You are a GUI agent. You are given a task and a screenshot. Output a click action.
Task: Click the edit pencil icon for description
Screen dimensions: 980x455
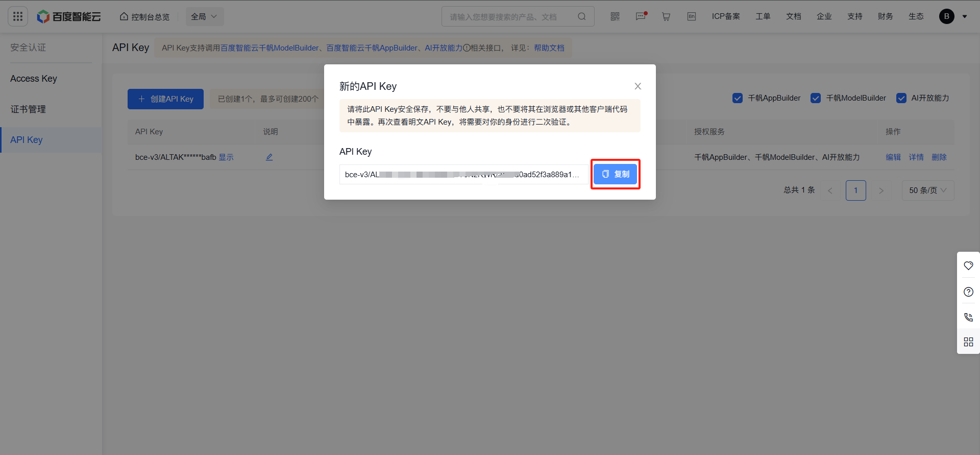269,157
